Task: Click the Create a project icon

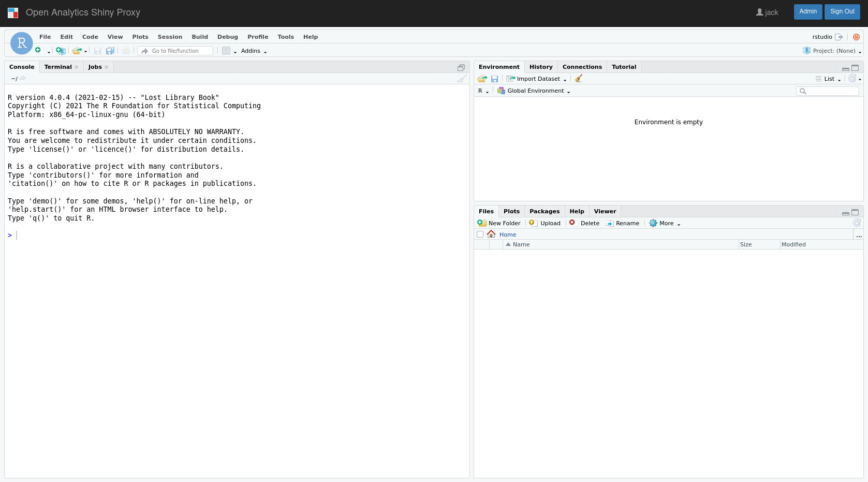Action: tap(61, 51)
